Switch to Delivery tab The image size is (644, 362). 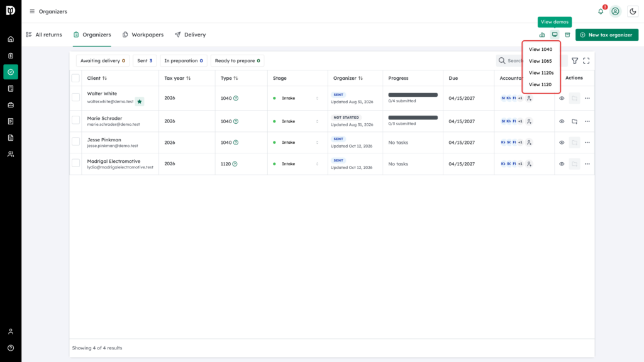point(190,35)
